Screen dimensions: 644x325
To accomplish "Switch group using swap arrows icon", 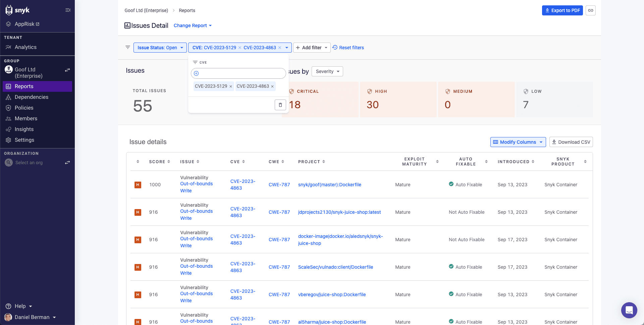I will click(67, 70).
